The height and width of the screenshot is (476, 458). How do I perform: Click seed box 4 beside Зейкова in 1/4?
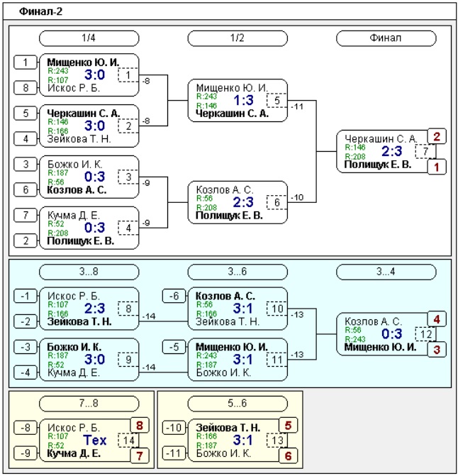[26, 139]
